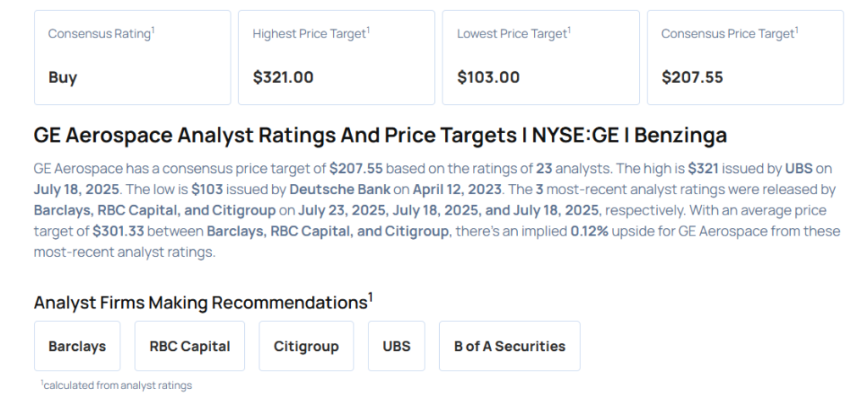Choose the Citigroup analyst firm button

[x=306, y=346]
